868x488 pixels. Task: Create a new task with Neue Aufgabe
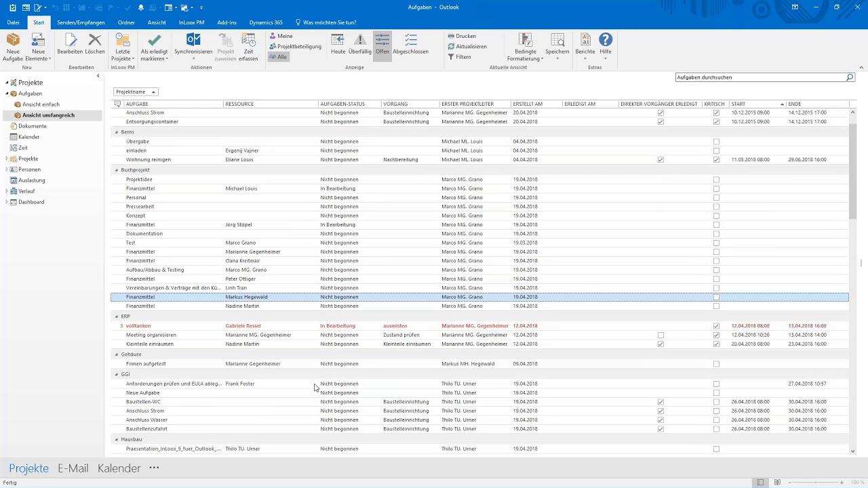point(13,46)
